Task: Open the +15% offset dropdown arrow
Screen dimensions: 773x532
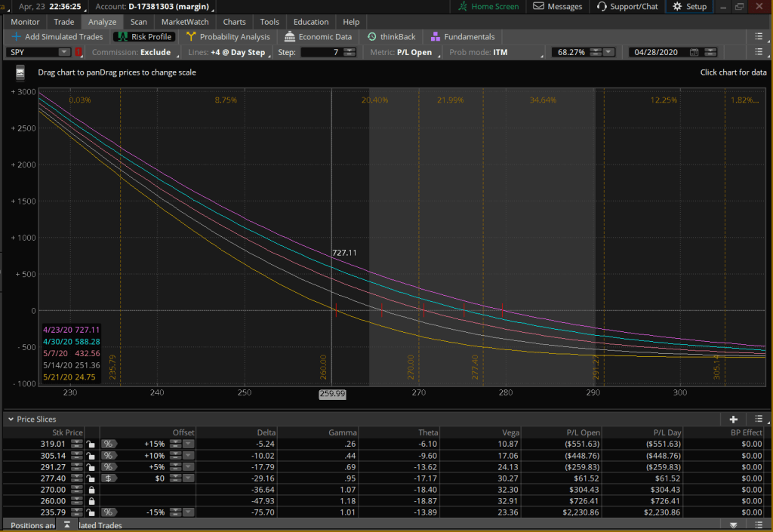Action: (x=186, y=444)
